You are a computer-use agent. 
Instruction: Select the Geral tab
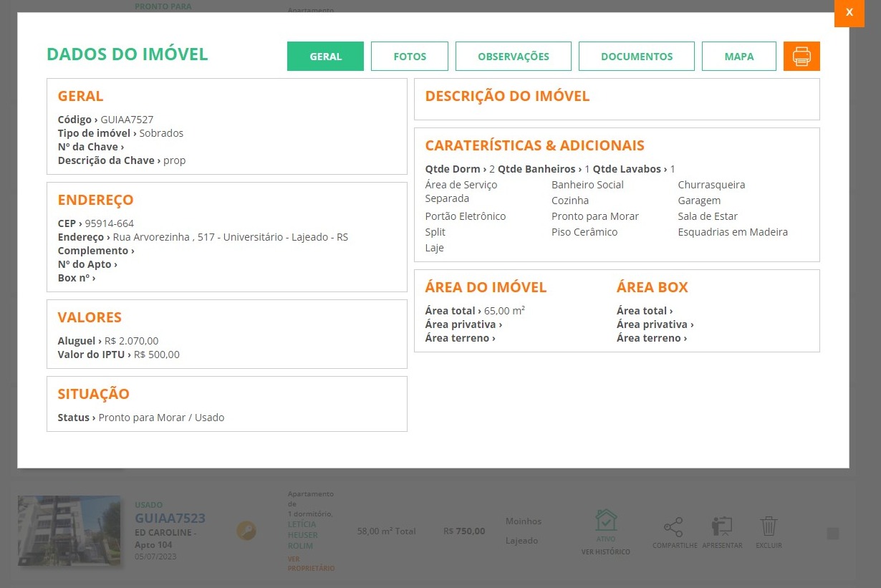click(325, 57)
